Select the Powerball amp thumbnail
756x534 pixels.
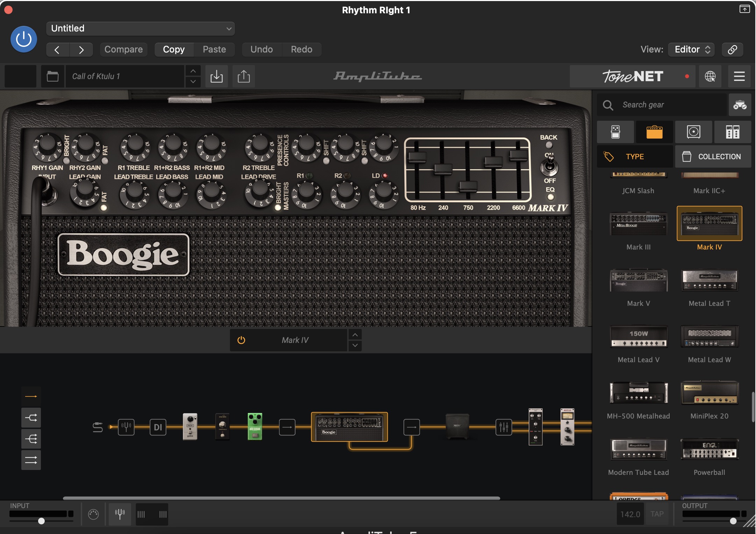(709, 449)
